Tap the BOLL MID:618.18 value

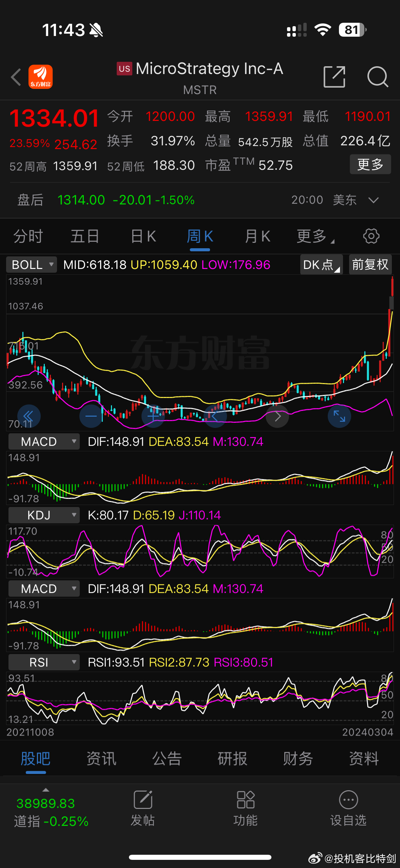(x=95, y=265)
